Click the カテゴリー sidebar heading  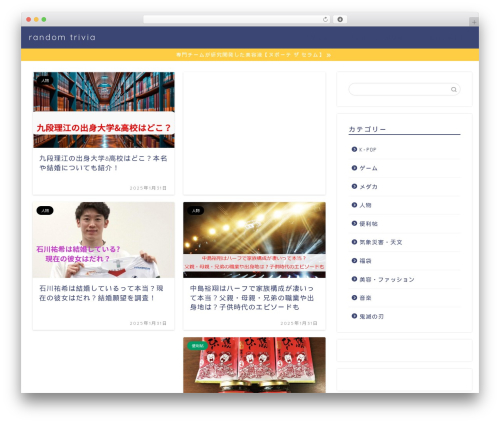click(367, 129)
